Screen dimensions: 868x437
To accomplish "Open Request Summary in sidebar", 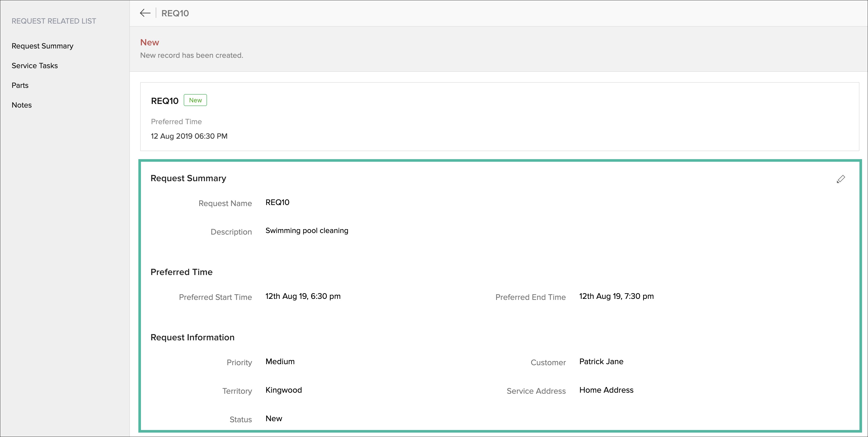I will [x=42, y=46].
